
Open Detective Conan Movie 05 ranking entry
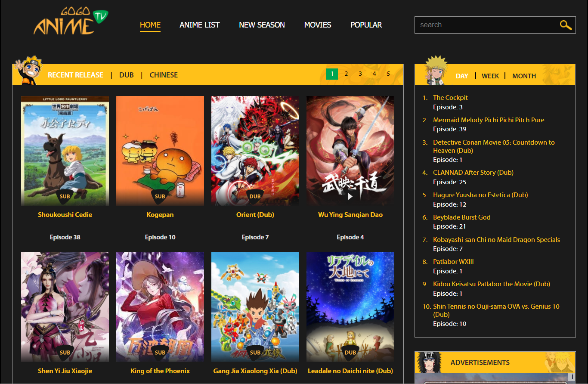[x=494, y=146]
